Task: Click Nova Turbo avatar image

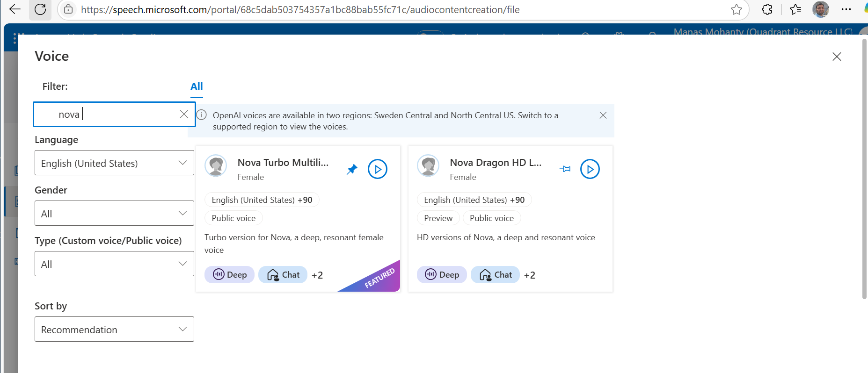Action: click(x=216, y=165)
